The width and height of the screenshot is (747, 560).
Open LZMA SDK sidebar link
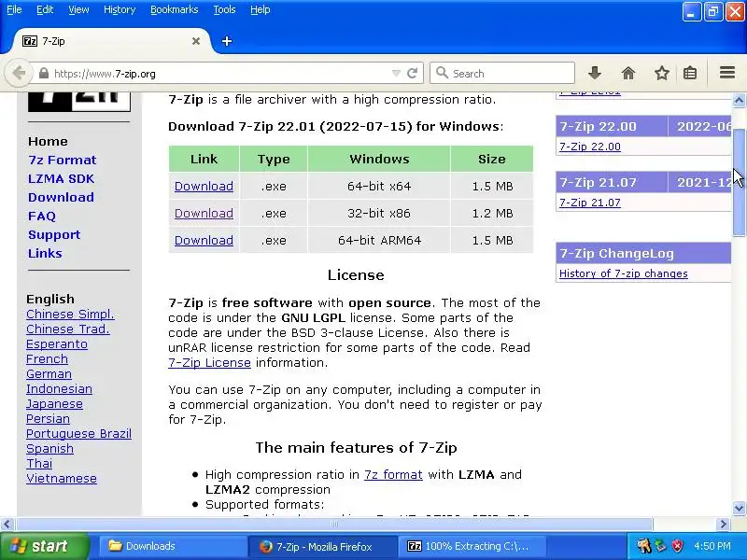62,178
